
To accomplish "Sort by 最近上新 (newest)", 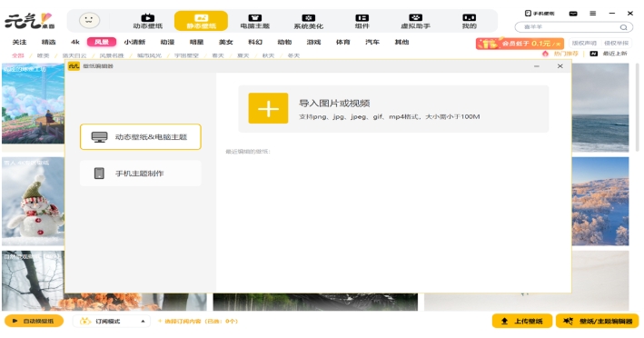I will point(609,54).
